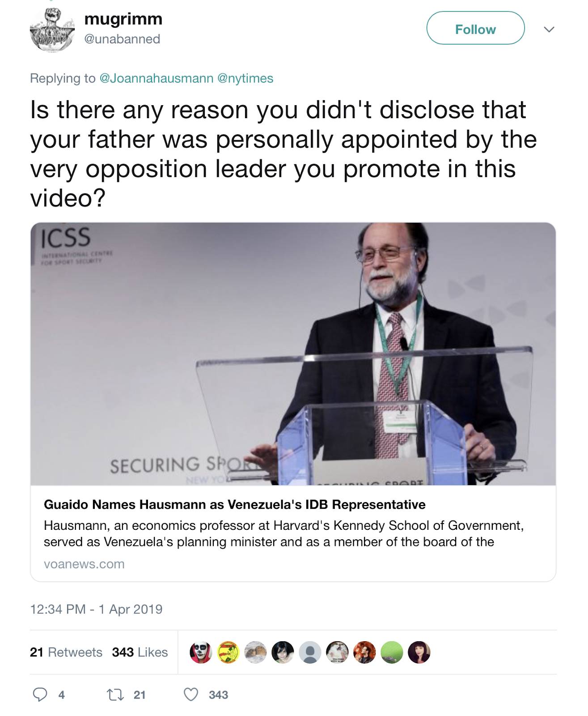Open the @unabanned handle link
The image size is (588, 716).
coord(122,39)
